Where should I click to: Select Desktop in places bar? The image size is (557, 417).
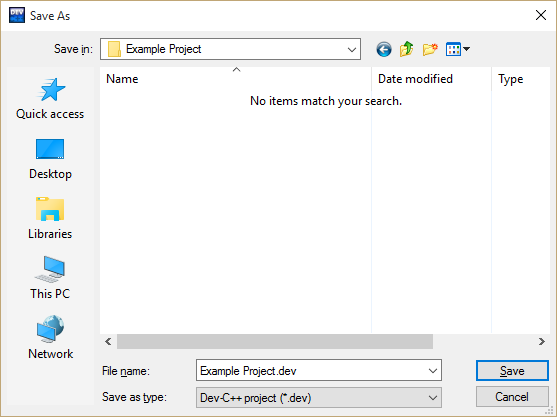pyautogui.click(x=50, y=159)
